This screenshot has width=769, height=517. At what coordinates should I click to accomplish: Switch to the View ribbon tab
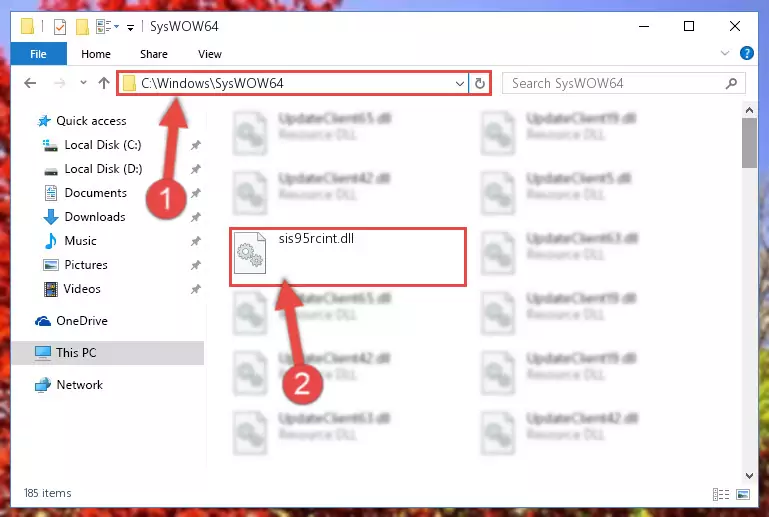(x=210, y=54)
